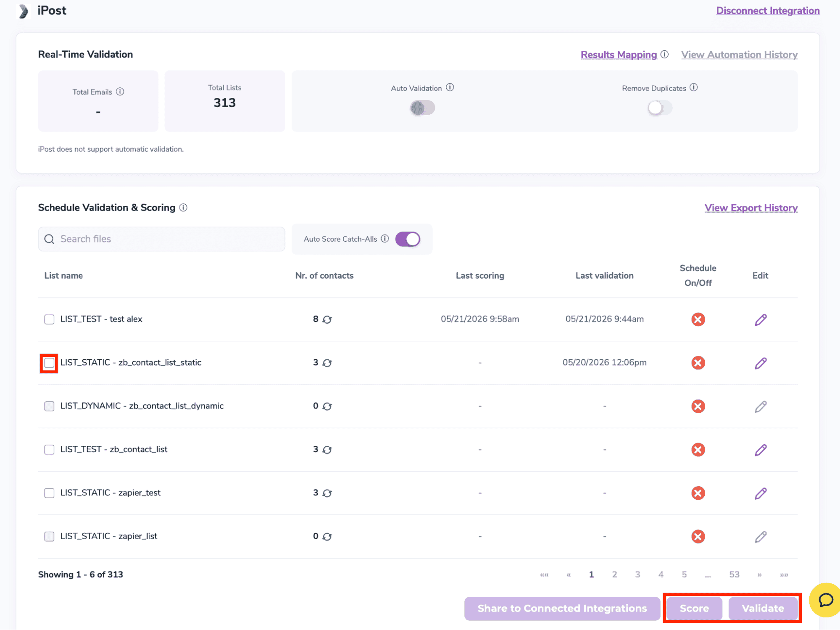Image resolution: width=840 pixels, height=630 pixels.
Task: Jump to first page arrow
Action: pyautogui.click(x=545, y=575)
